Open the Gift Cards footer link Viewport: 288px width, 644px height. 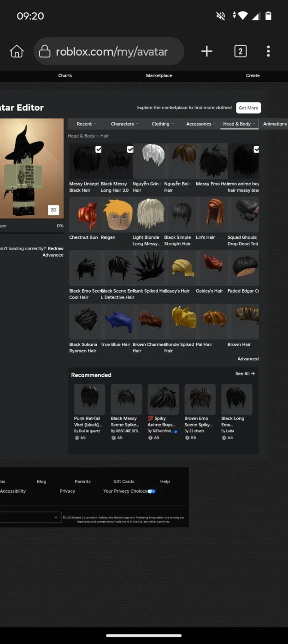point(124,482)
